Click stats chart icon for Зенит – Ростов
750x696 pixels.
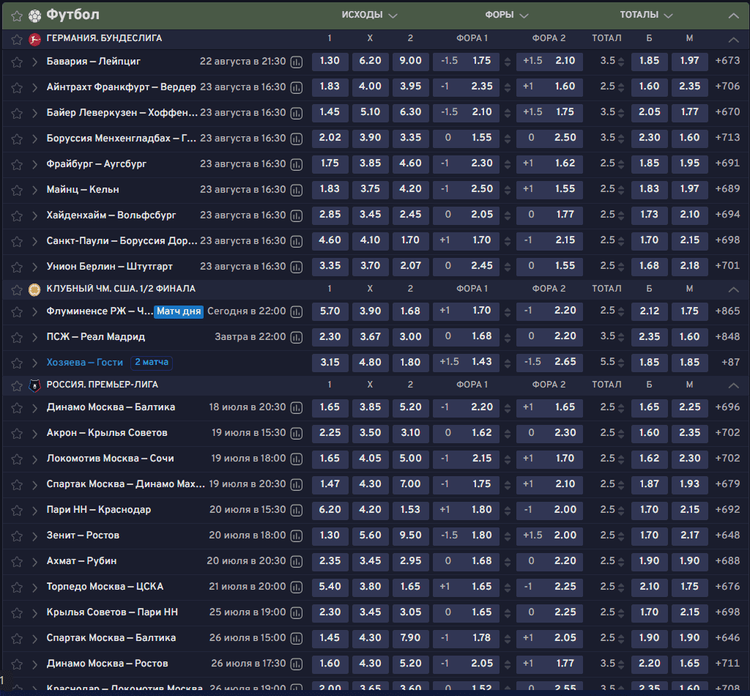(296, 536)
